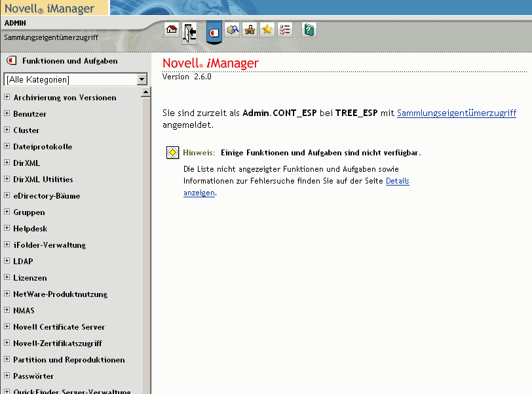Open the Help book icon

pyautogui.click(x=309, y=30)
